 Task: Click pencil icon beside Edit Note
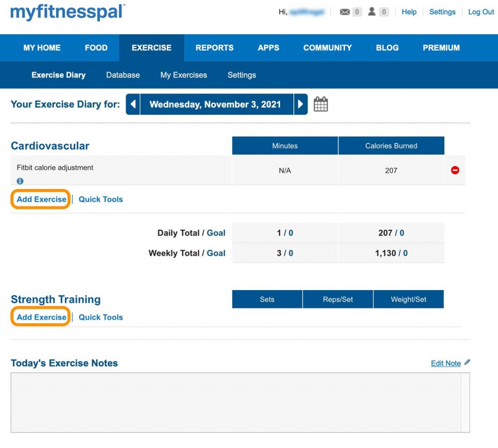[467, 362]
